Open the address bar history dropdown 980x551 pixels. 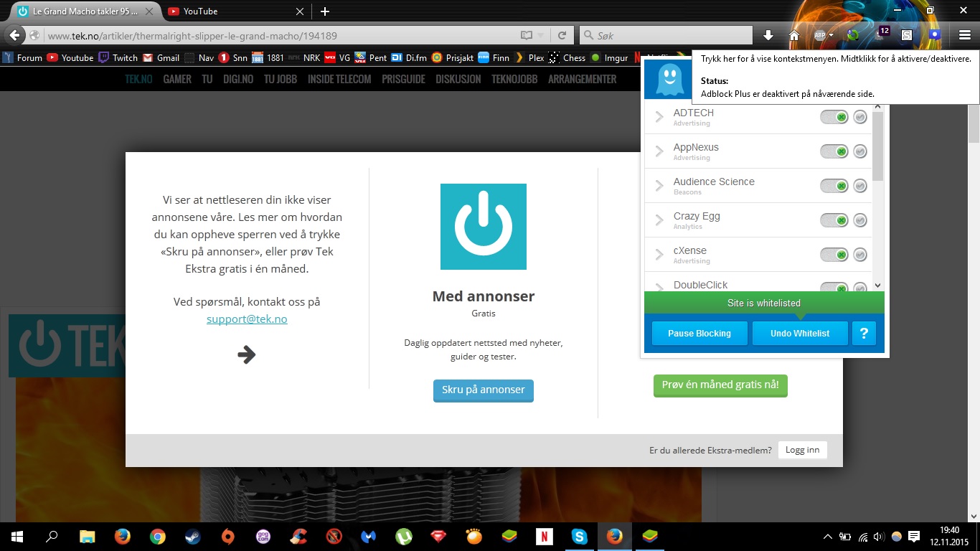point(542,35)
